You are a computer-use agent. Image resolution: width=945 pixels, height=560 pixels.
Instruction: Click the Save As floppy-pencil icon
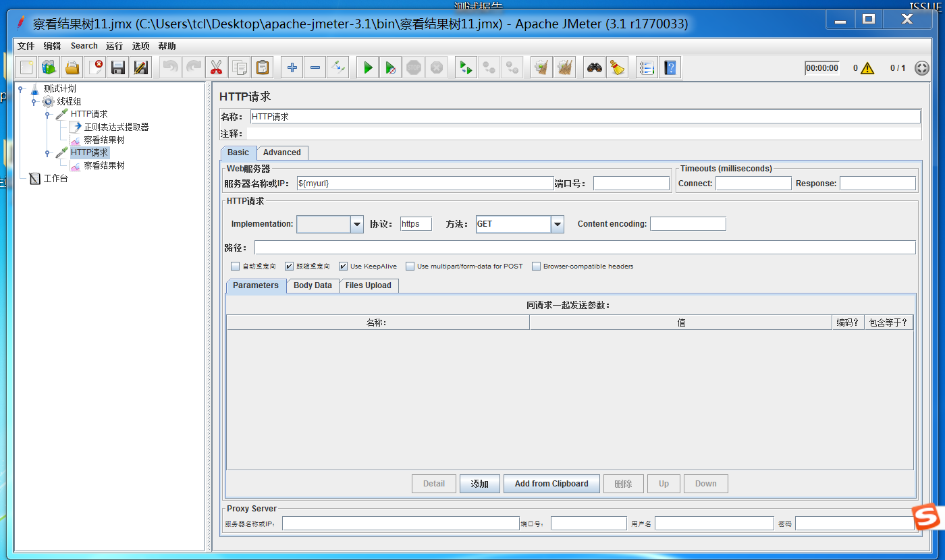pos(141,67)
